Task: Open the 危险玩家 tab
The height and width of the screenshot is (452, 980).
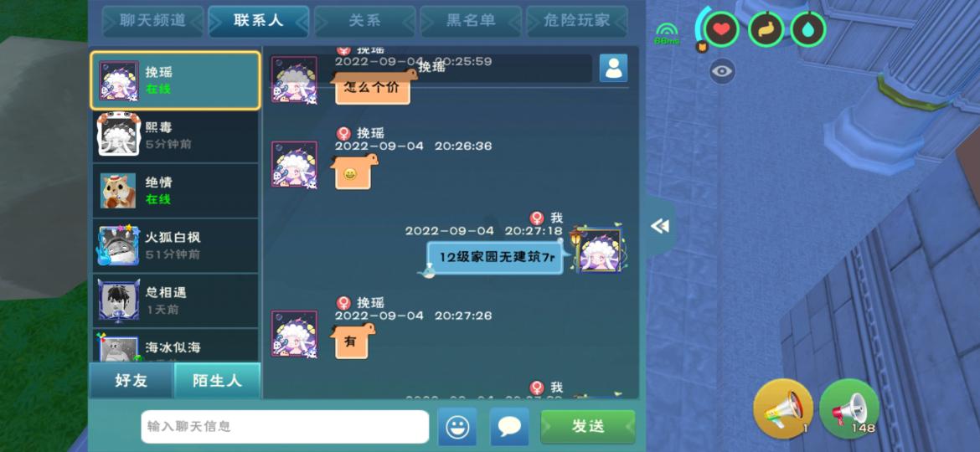Action: click(577, 21)
